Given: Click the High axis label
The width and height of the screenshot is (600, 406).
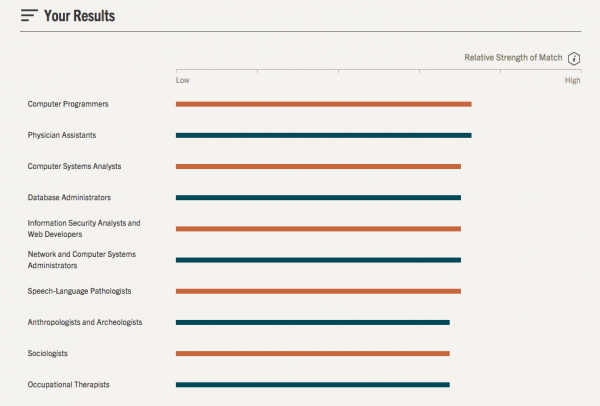Looking at the screenshot, I should [x=572, y=80].
